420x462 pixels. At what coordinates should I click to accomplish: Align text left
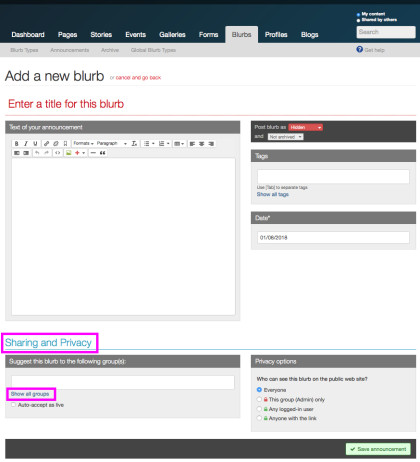pos(192,144)
